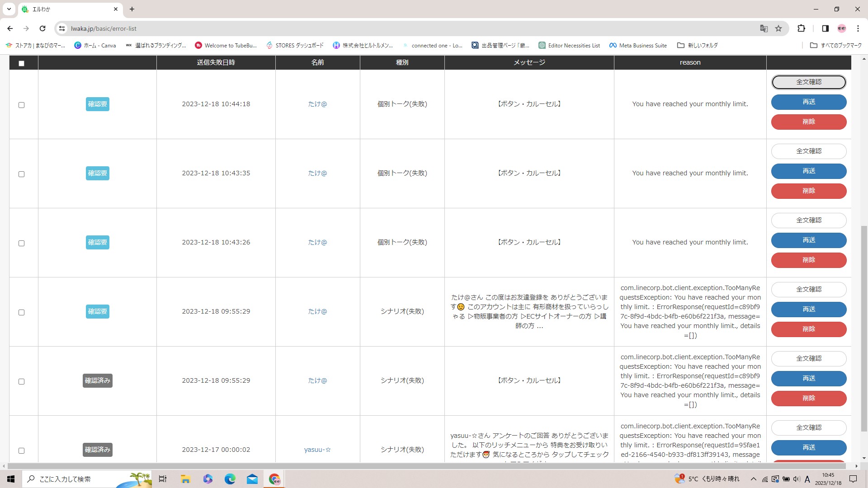Show hidden system tray icons
The image size is (868, 488).
coord(753,479)
